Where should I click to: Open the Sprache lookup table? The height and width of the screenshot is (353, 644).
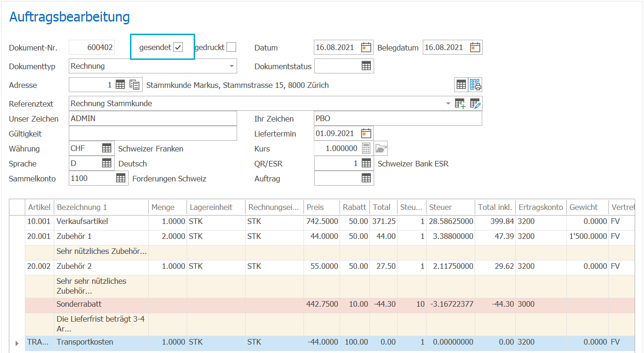pyautogui.click(x=107, y=163)
